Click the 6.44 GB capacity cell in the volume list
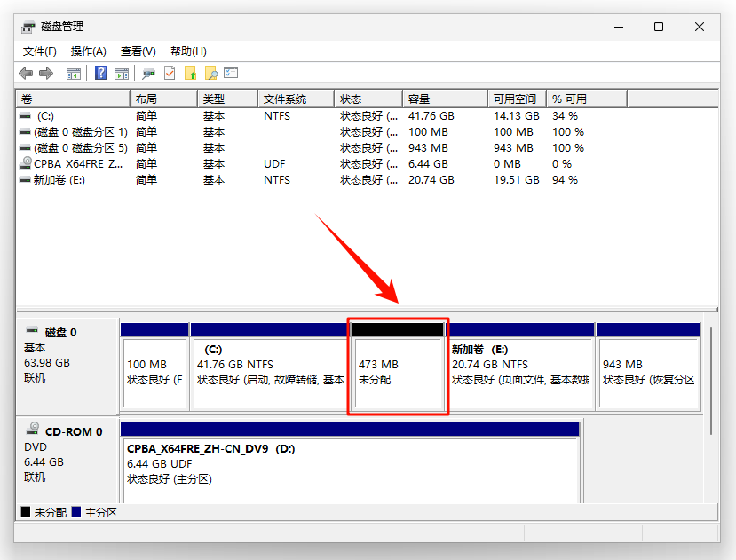This screenshot has width=736, height=560. pos(428,164)
